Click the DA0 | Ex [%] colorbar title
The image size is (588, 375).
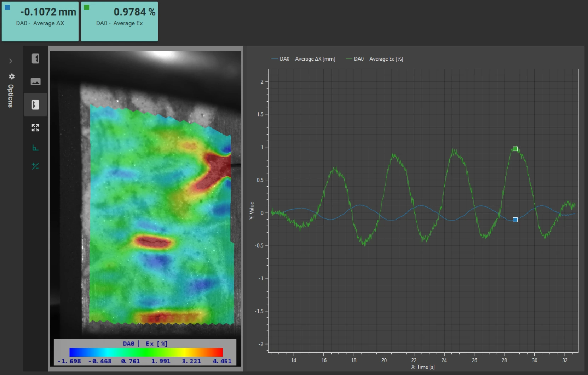(x=145, y=343)
